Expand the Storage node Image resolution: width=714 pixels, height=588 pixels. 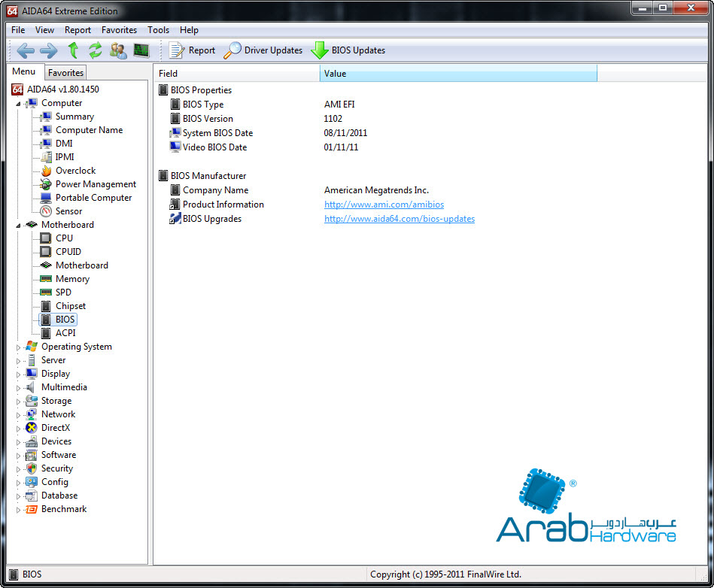click(18, 402)
